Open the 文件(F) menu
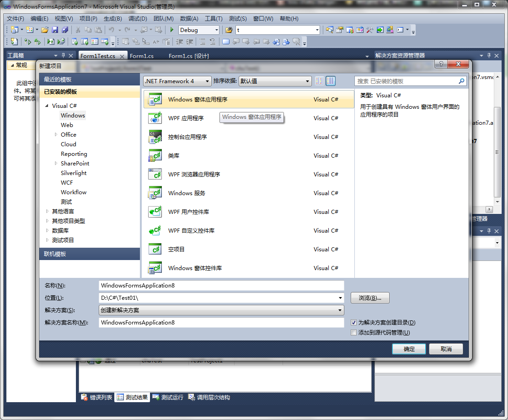 [x=15, y=19]
